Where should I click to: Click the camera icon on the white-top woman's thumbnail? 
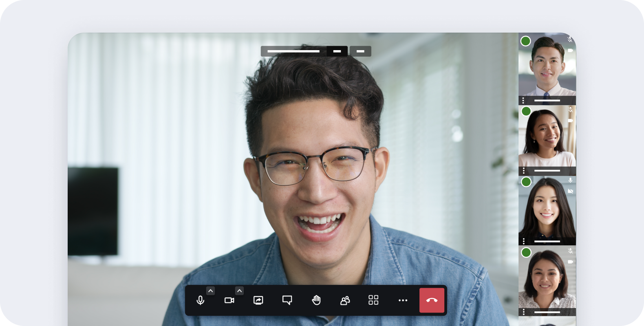tap(570, 121)
